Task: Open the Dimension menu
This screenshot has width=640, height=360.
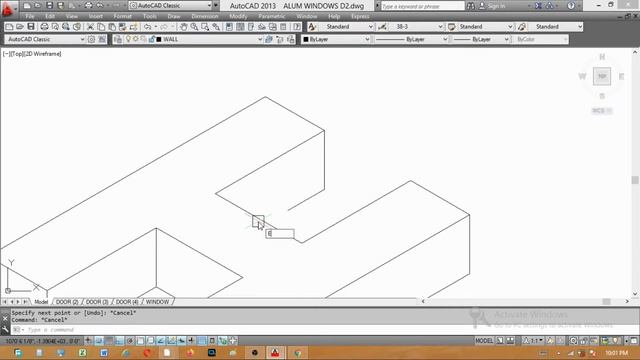Action: 204,16
